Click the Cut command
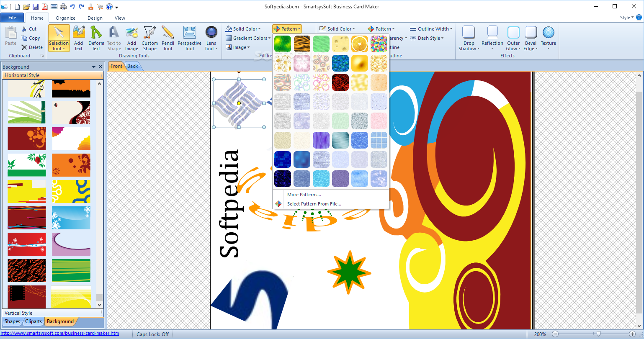This screenshot has height=339, width=644. pos(29,29)
